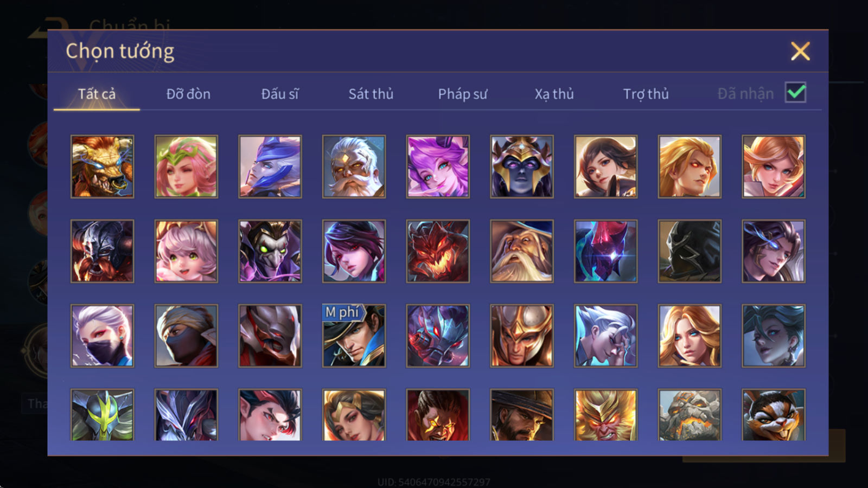Screen dimensions: 868x488
Task: Switch to the 'Đỡ đòn' tab
Action: pyautogui.click(x=188, y=94)
